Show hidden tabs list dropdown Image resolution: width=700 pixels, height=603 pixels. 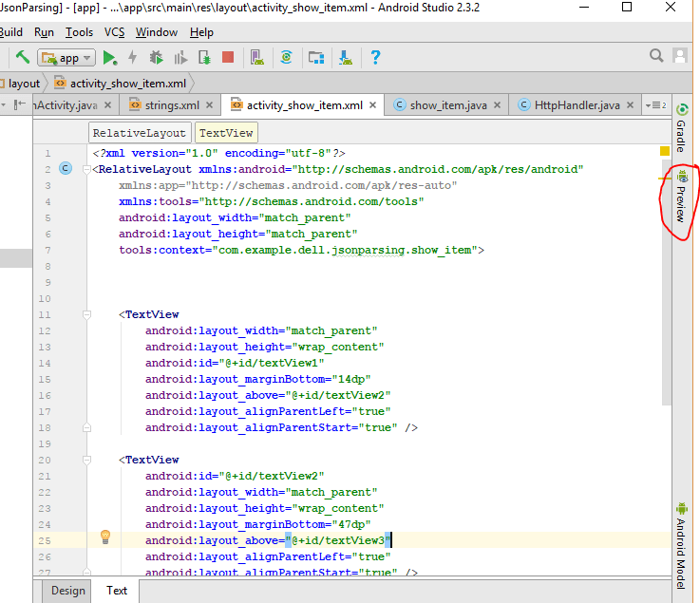coord(655,105)
